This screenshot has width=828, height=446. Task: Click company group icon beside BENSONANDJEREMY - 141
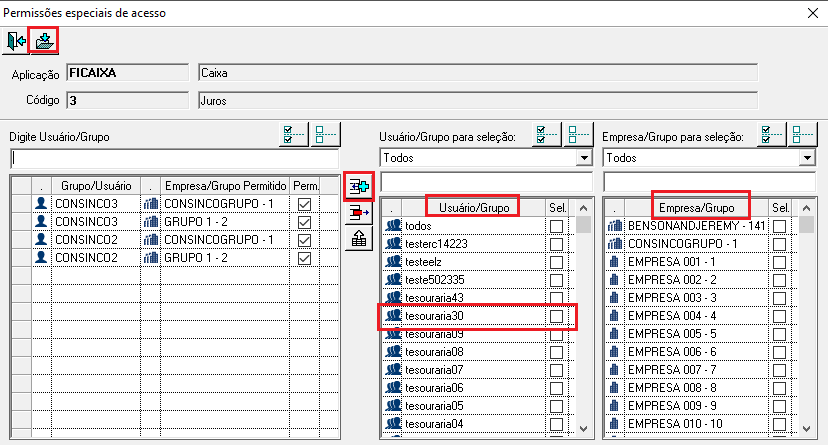pos(615,226)
